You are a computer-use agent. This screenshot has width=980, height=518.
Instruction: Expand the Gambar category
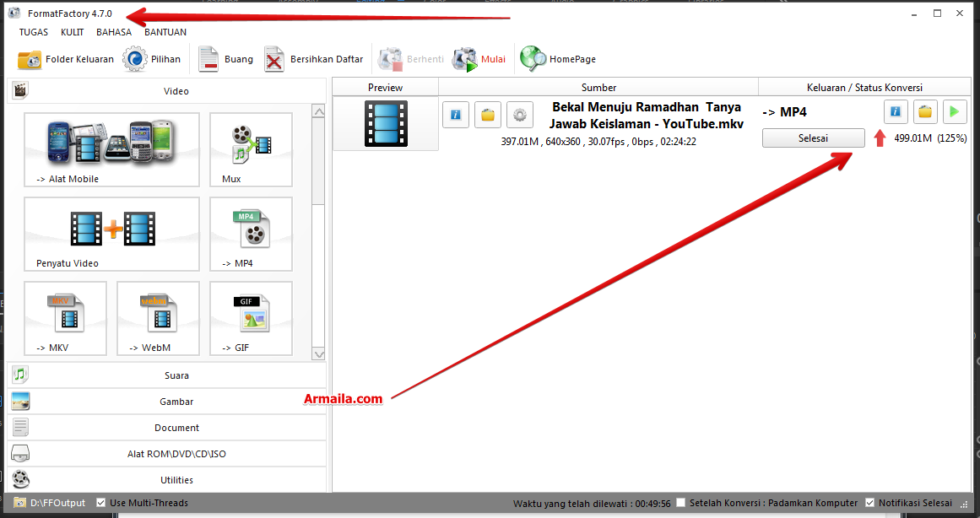point(166,402)
